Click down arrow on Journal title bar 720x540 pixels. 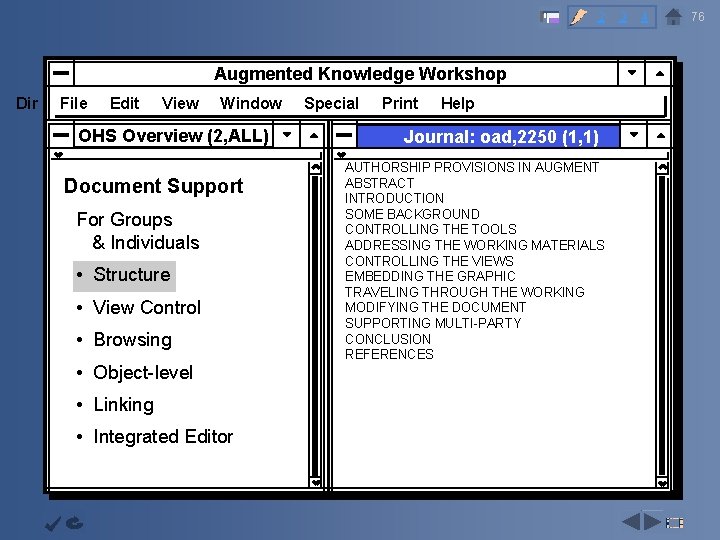[634, 135]
